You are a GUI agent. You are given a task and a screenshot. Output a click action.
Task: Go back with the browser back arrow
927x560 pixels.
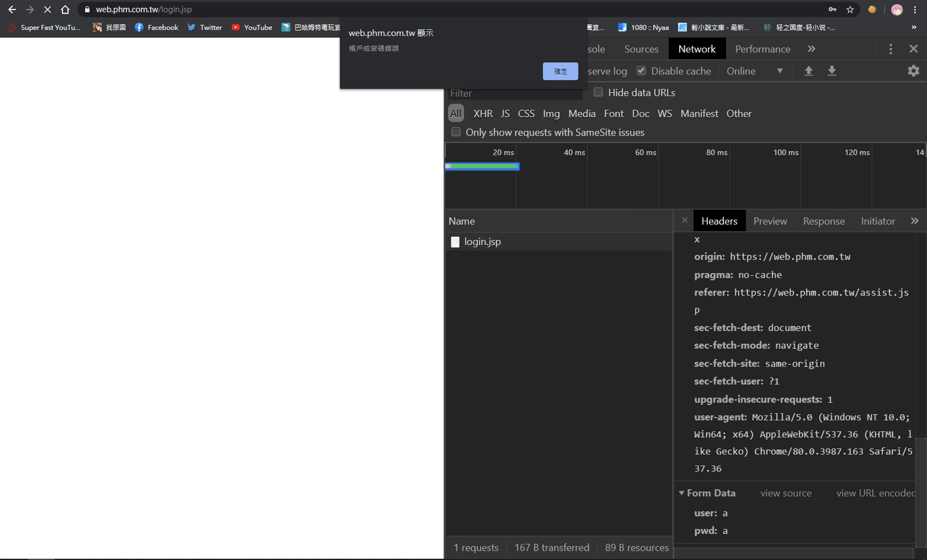[12, 9]
